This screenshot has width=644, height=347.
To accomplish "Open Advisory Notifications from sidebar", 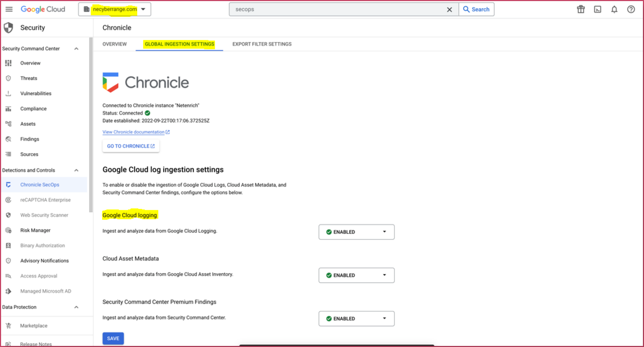I will (x=44, y=261).
